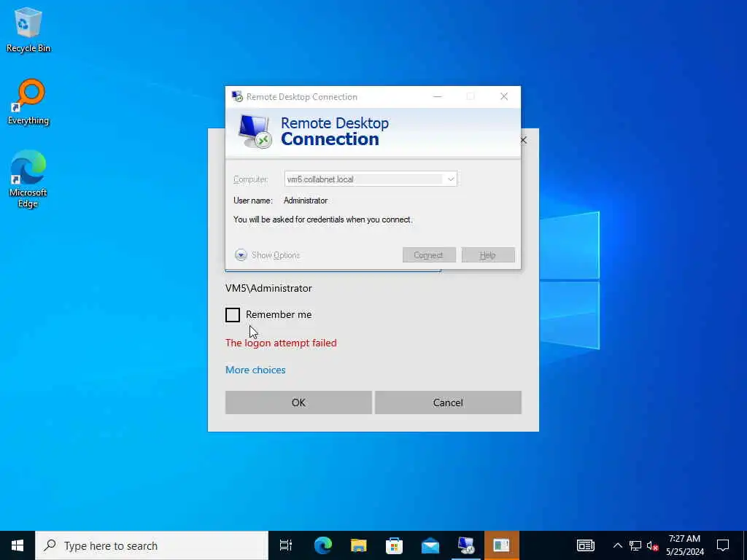Click the Remote Desktop Connection title bar icon
747x560 pixels.
(x=237, y=97)
